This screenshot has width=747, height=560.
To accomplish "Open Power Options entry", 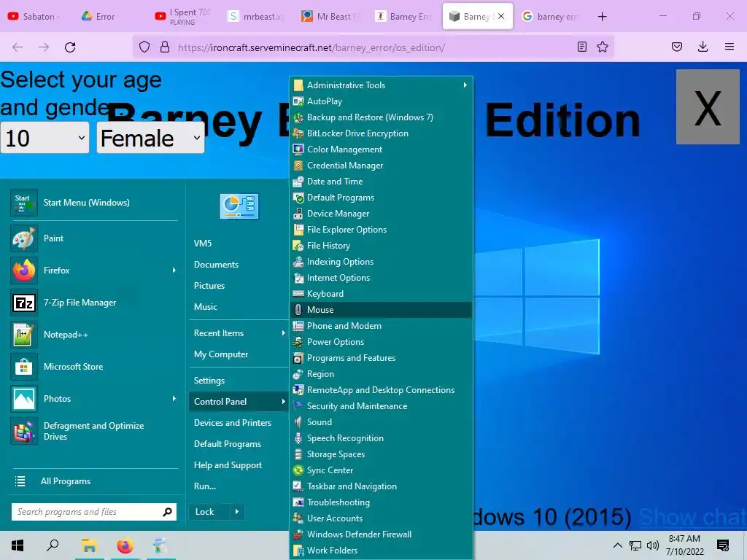I will click(381, 342).
